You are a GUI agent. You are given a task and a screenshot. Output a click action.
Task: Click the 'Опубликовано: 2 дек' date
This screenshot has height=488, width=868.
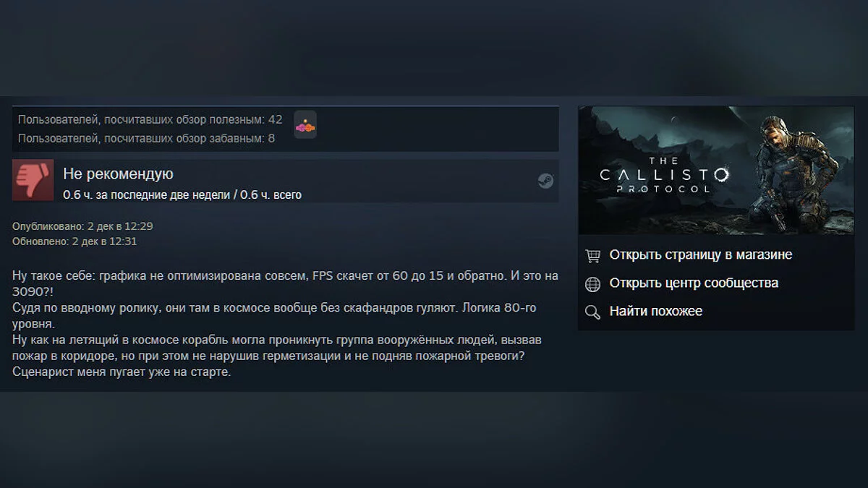click(82, 226)
